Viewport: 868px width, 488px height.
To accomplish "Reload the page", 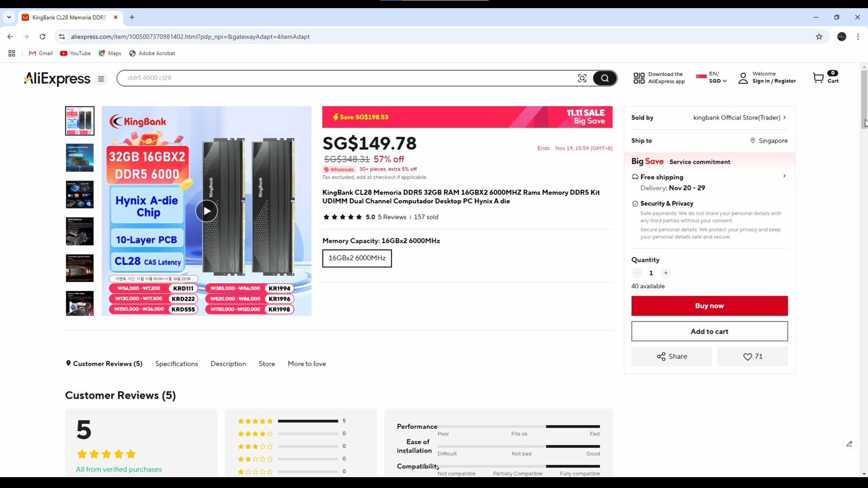I will point(42,37).
